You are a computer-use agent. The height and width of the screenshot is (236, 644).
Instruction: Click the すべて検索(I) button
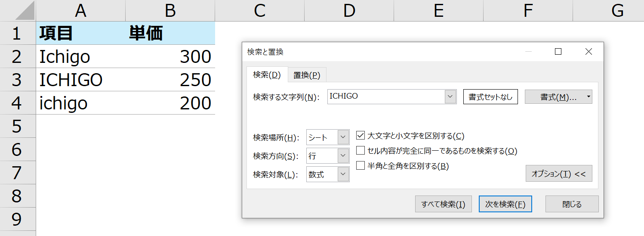[443, 204]
